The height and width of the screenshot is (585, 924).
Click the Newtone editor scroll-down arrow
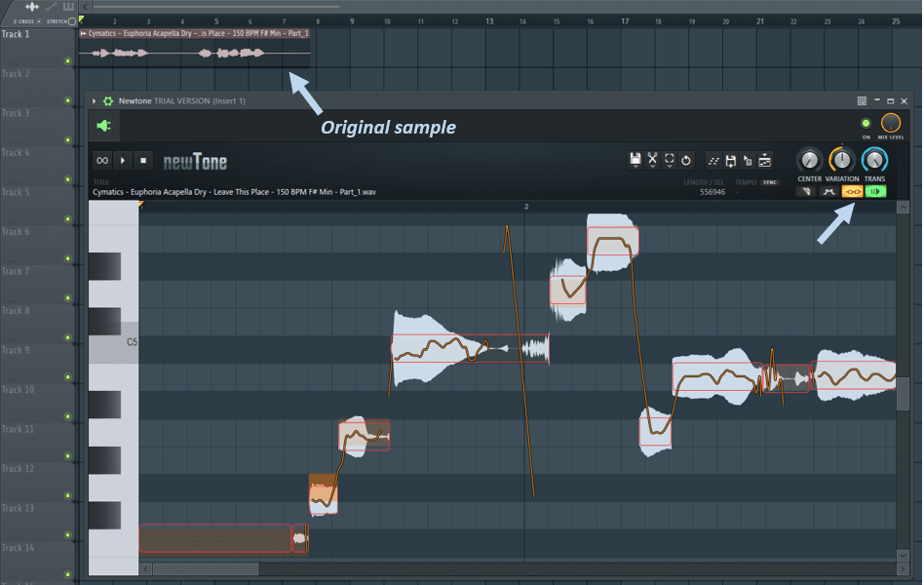point(903,556)
